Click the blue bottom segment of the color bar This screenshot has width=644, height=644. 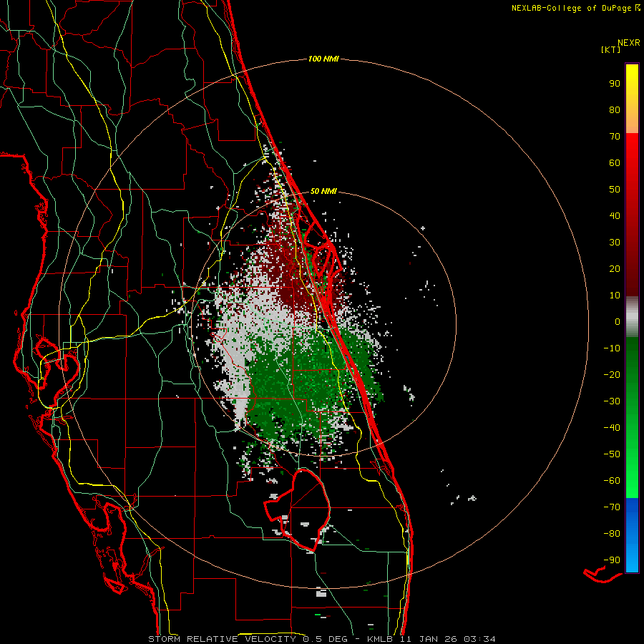(x=632, y=535)
